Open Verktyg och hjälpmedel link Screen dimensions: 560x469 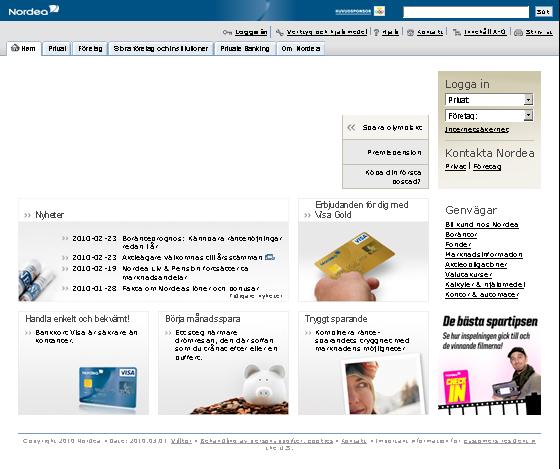click(326, 32)
